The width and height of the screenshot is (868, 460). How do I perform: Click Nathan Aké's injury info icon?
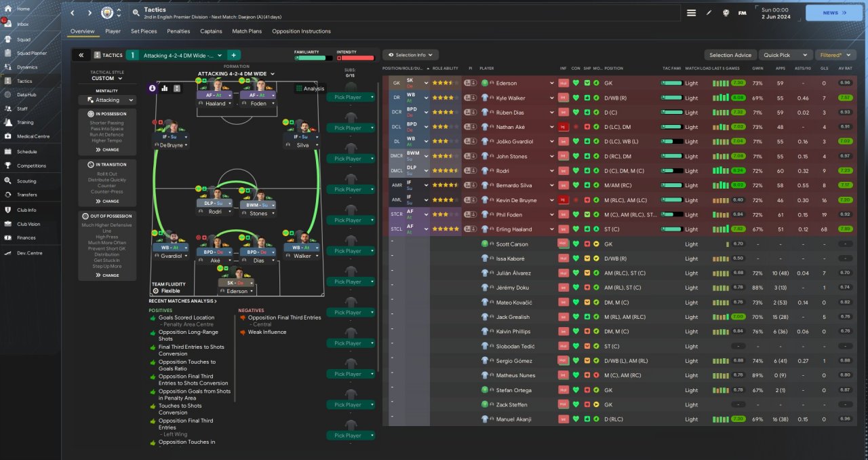tap(563, 127)
